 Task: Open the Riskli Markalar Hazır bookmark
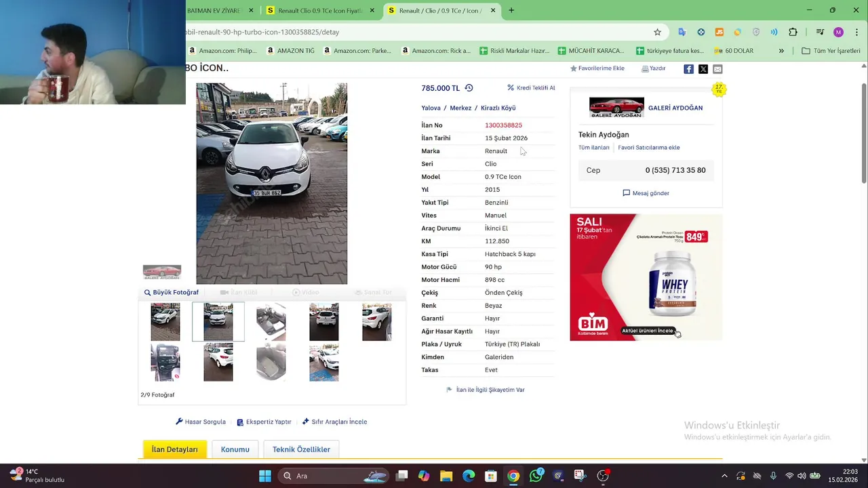pyautogui.click(x=515, y=51)
